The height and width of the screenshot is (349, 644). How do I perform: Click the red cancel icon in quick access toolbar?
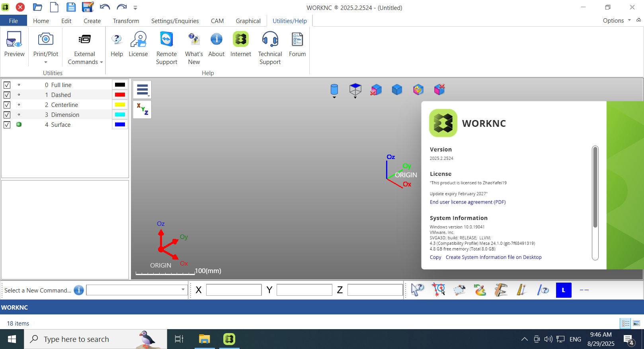[20, 7]
